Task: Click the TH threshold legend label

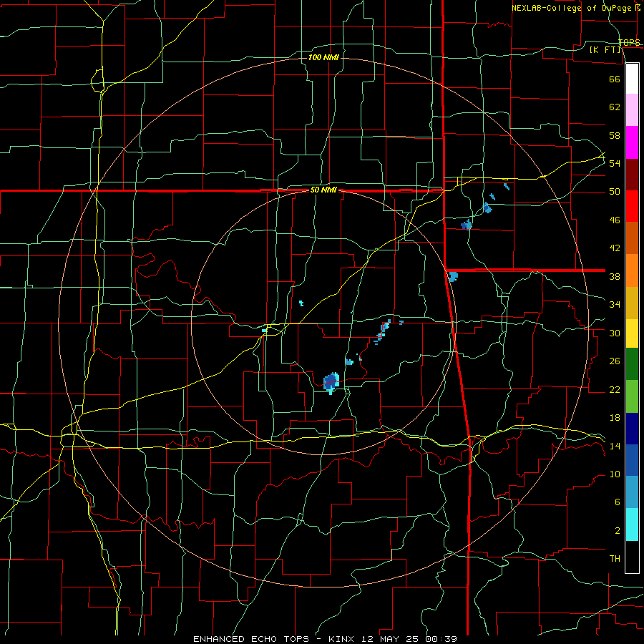Action: pyautogui.click(x=615, y=559)
